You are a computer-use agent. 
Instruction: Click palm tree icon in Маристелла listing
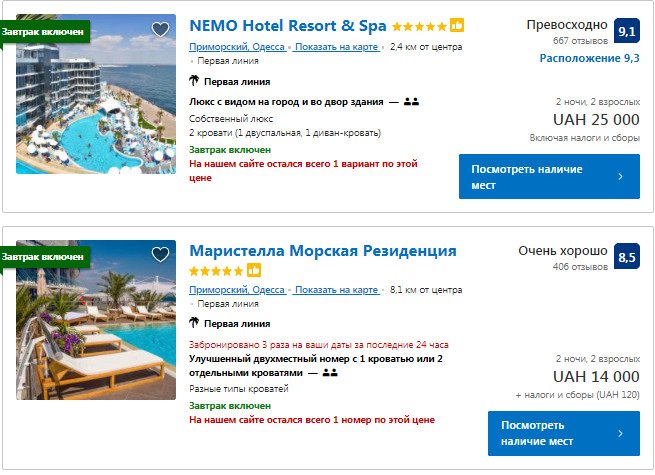click(x=194, y=323)
